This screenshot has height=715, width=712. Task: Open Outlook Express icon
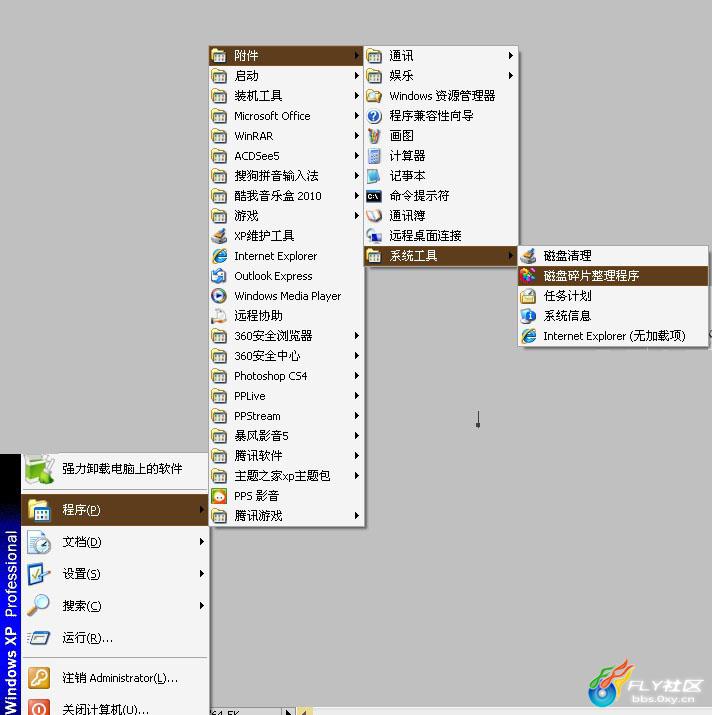(x=219, y=276)
